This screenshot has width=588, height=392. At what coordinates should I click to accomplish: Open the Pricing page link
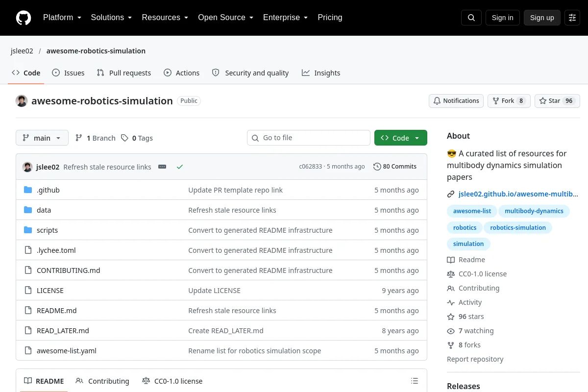coord(330,18)
